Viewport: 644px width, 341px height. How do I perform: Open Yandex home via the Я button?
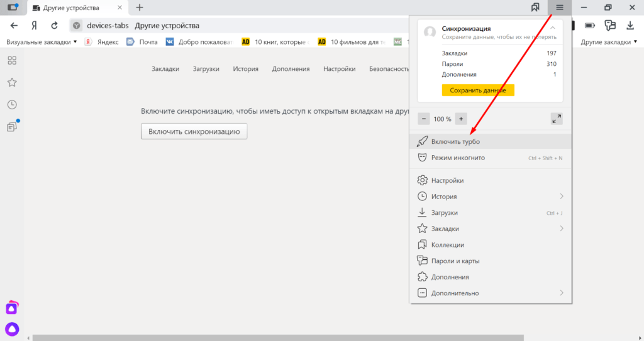[x=34, y=26]
